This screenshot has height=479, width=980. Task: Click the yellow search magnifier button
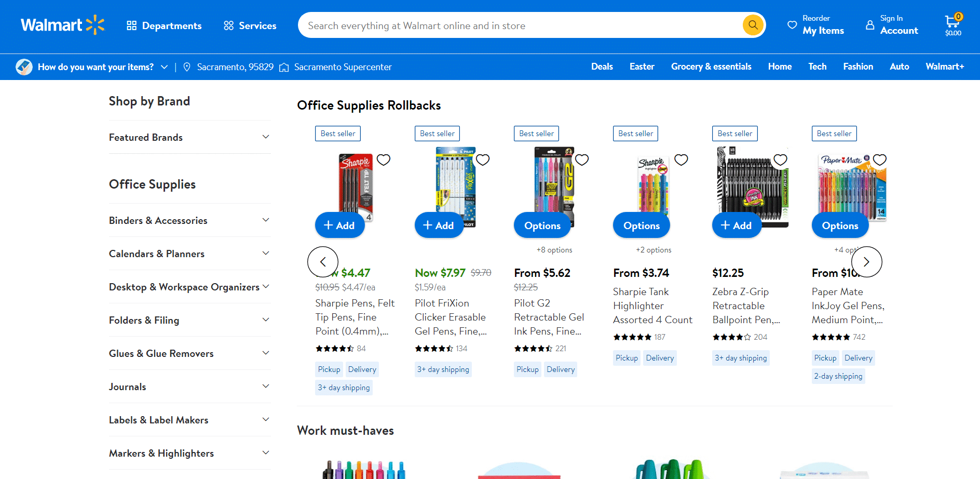753,25
